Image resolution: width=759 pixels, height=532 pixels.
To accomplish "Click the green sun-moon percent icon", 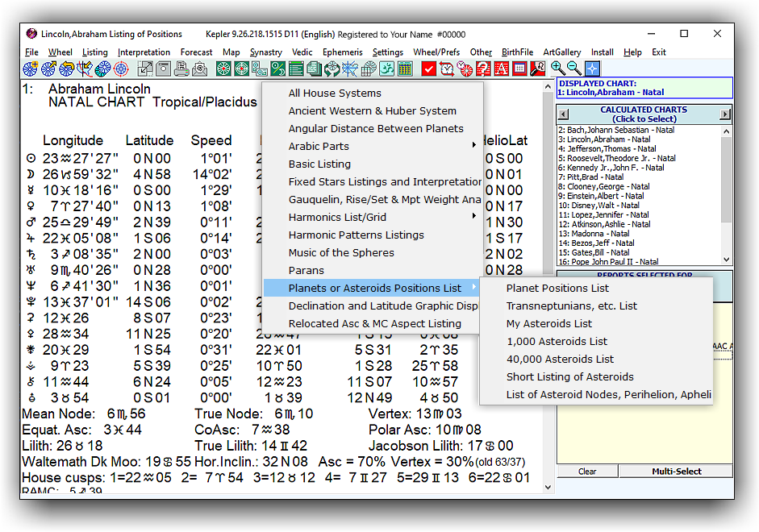I will point(277,69).
